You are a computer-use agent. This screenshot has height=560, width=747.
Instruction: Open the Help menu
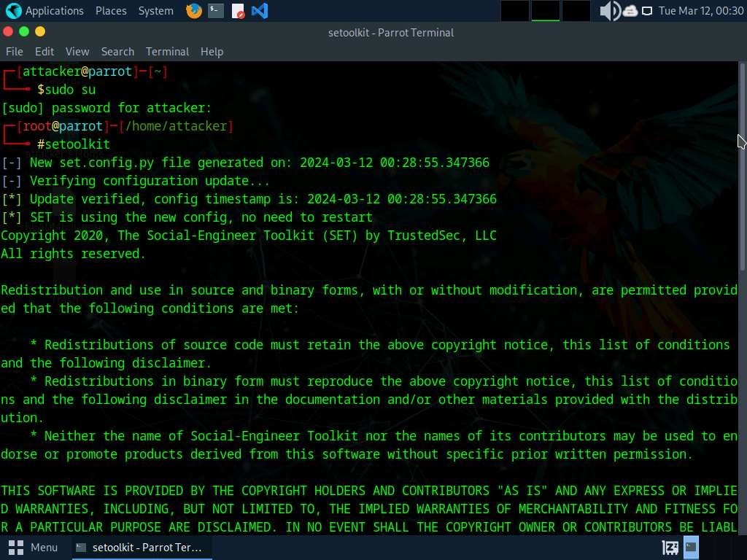tap(212, 52)
